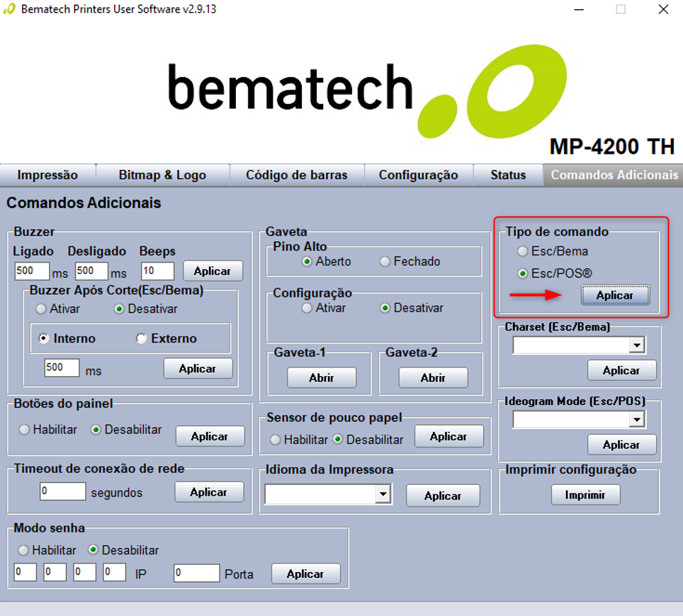The height and width of the screenshot is (616, 683).
Task: Click the second IP octet field
Action: (x=55, y=572)
